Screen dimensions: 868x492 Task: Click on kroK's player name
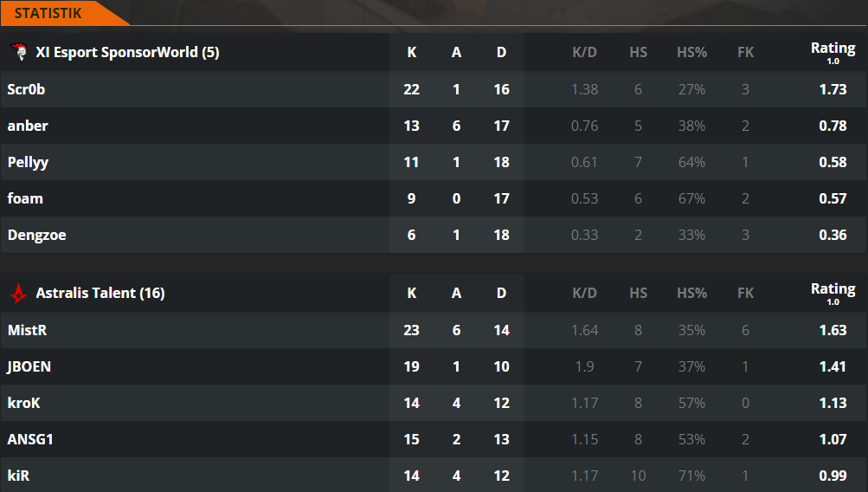pos(24,403)
